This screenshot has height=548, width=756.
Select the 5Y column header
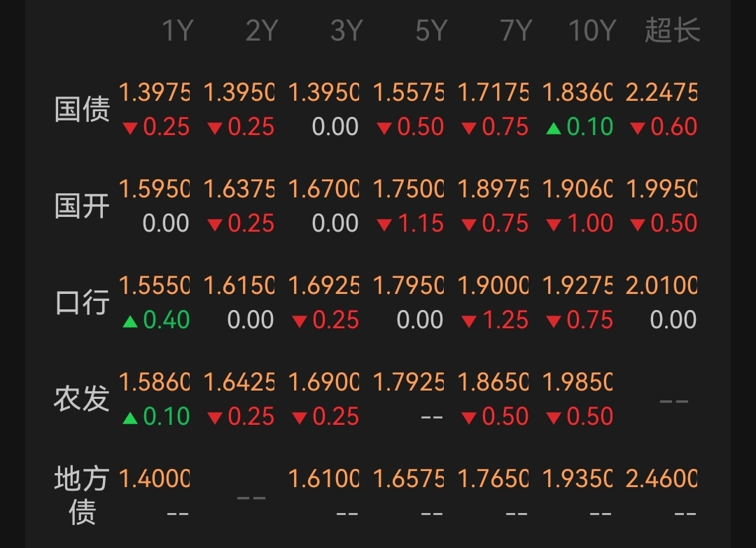[431, 31]
